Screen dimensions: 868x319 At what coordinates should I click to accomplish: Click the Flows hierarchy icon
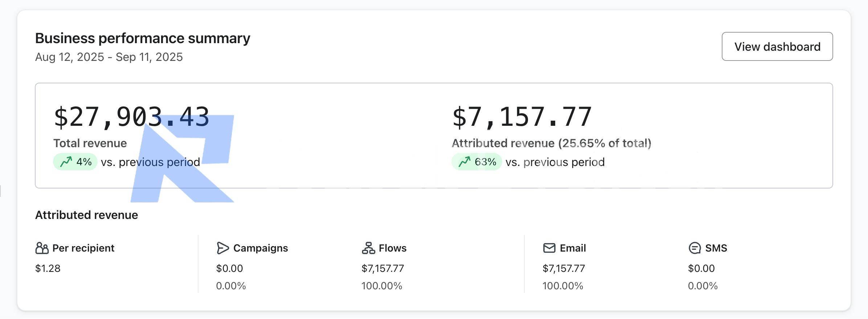368,248
